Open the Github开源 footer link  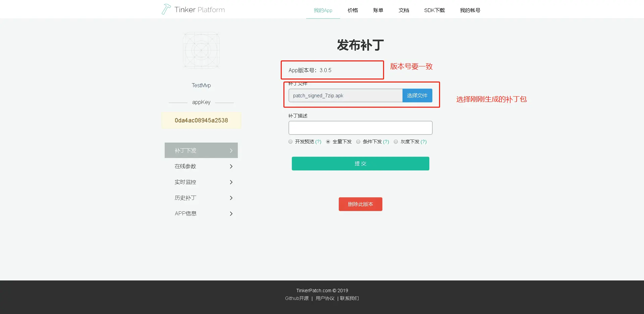[297, 298]
